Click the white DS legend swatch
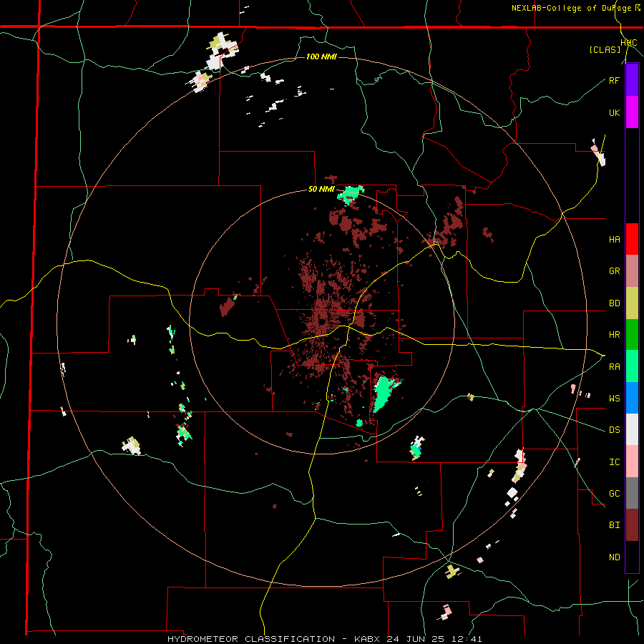 coord(632,429)
